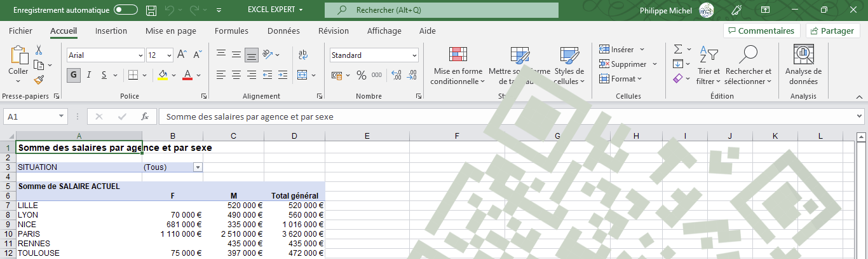Open the Name Box A1 dropdown arrow
This screenshot has height=259, width=868.
tap(62, 116)
